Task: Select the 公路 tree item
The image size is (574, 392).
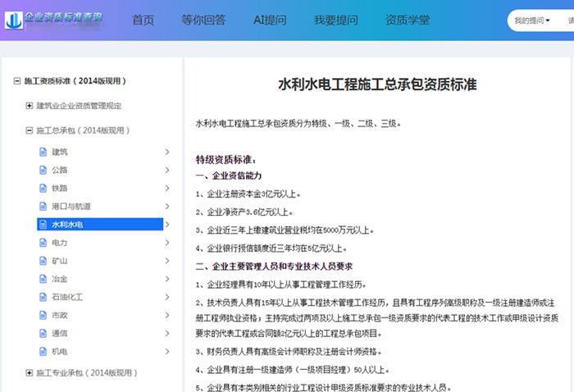Action: pyautogui.click(x=60, y=170)
